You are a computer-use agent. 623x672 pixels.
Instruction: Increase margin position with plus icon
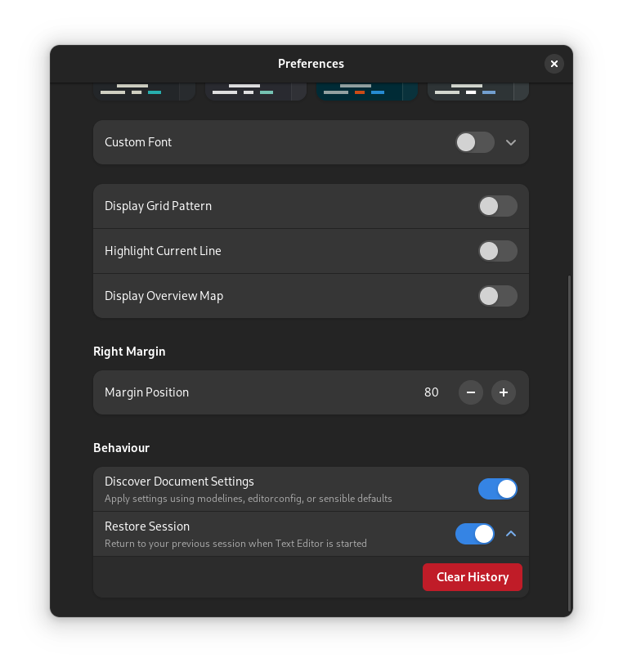pos(504,392)
